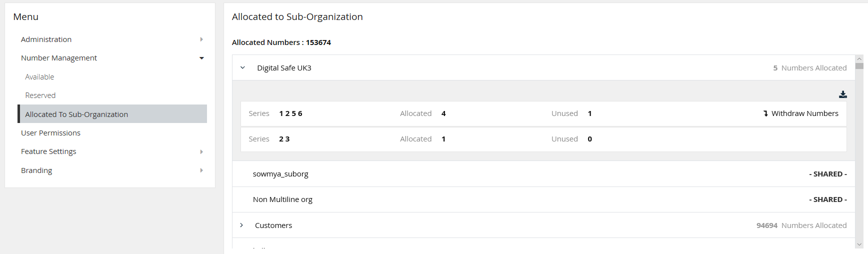Viewport: 868px width, 254px height.
Task: Open the Available numbers menu item
Action: (39, 77)
